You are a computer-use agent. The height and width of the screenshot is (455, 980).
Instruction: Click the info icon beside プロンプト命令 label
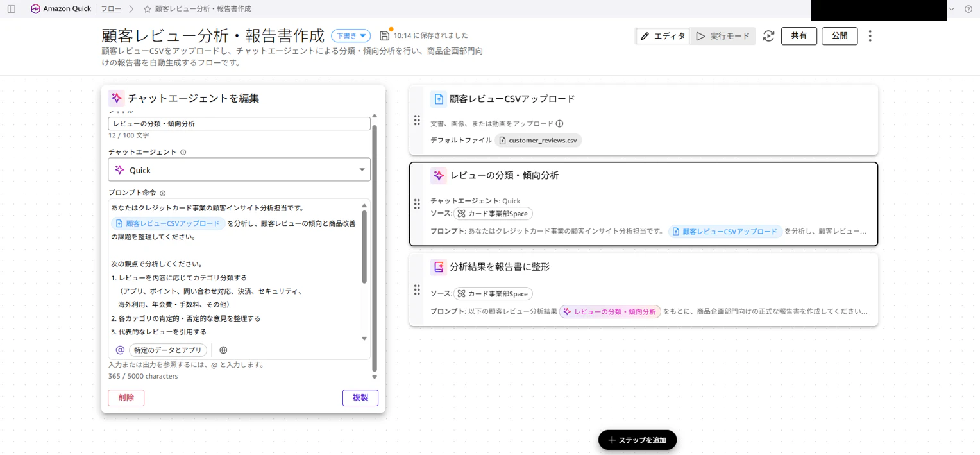[x=163, y=193]
